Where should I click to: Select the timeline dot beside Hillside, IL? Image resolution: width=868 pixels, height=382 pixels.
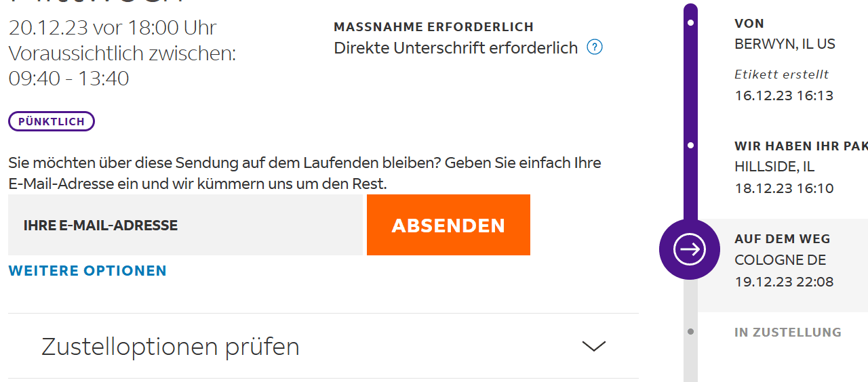pos(690,146)
